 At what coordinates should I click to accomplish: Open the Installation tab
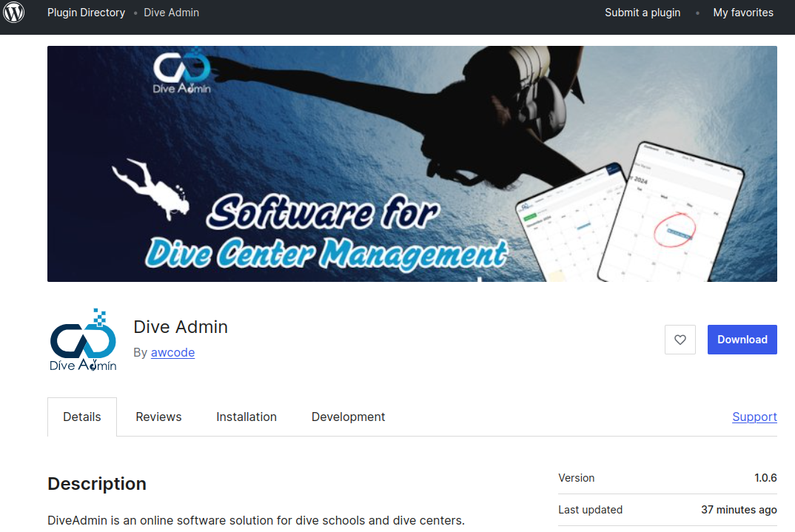(x=246, y=417)
